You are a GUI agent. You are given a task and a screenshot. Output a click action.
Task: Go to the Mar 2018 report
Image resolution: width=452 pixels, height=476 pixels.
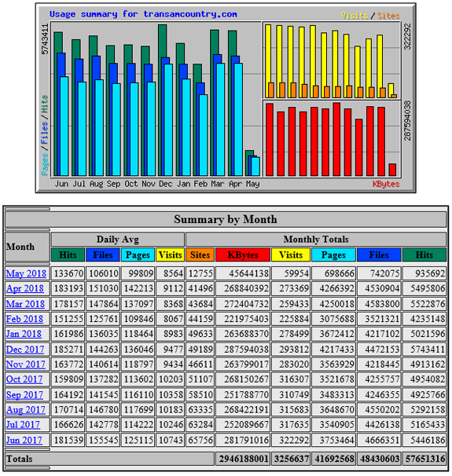[x=25, y=303]
